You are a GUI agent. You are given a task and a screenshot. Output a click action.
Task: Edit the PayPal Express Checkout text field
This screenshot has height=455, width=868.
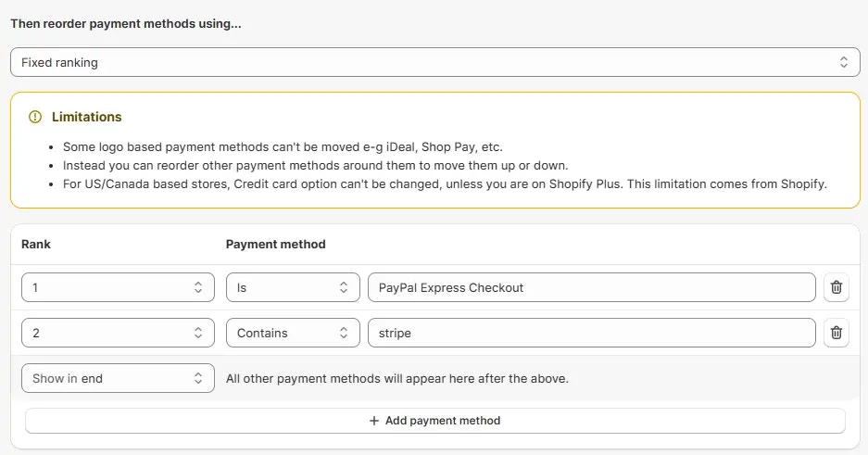592,287
